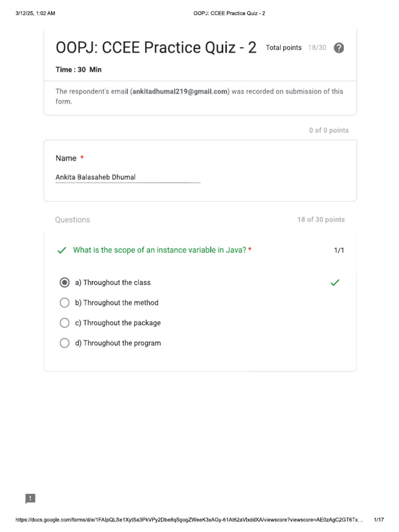The image size is (399, 532).
Task: Click the help question mark icon
Action: tap(339, 48)
